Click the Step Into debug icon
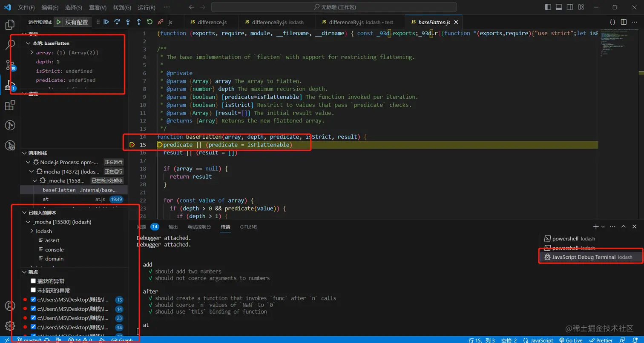This screenshot has width=644, height=343. (x=128, y=22)
